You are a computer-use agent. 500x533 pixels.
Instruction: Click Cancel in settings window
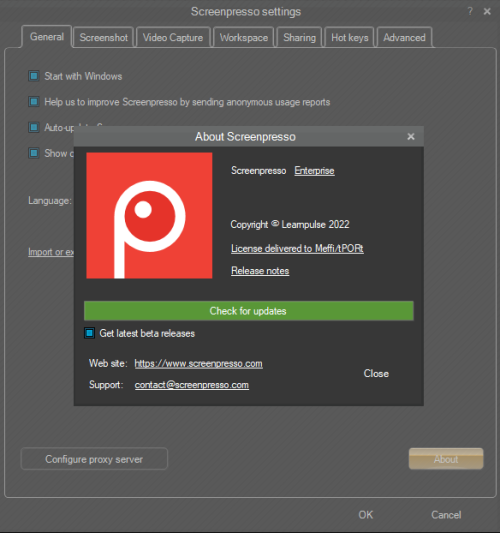click(x=446, y=515)
